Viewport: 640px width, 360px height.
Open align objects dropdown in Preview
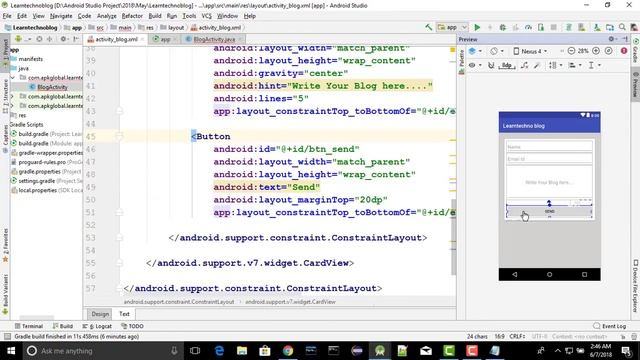(574, 65)
